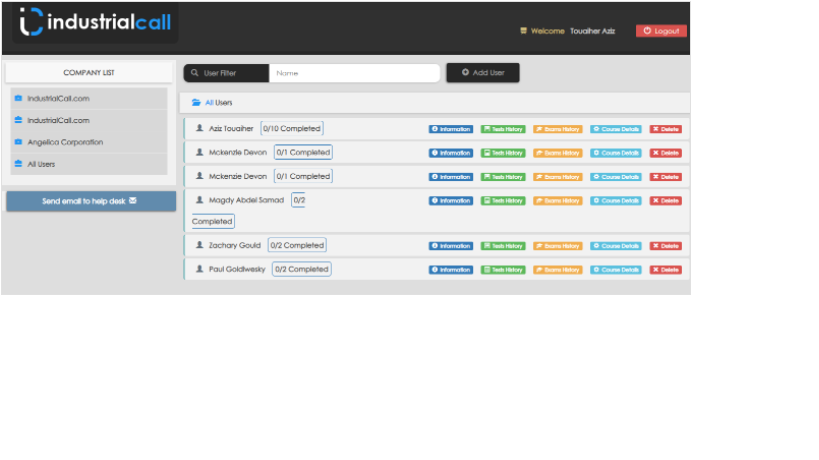The image size is (819, 460).
Task: Click the COMPANY LIST header
Action: tap(89, 73)
